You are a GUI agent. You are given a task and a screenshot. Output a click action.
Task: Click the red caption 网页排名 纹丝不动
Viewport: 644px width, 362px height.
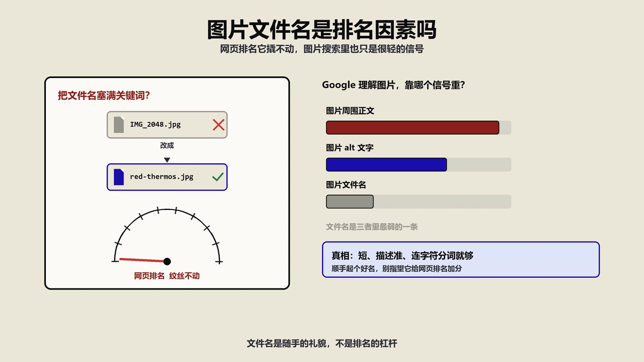click(x=167, y=276)
